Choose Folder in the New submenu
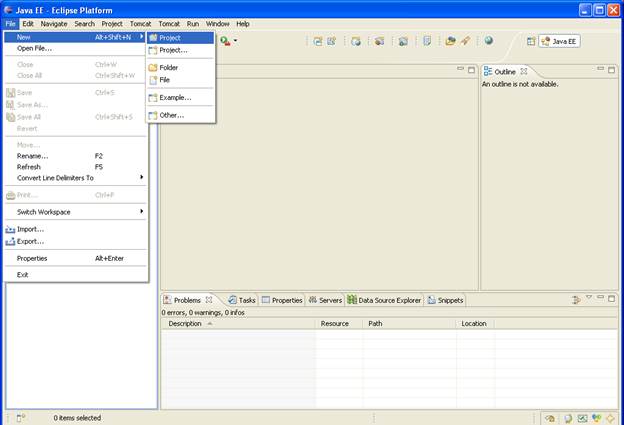 click(x=181, y=68)
